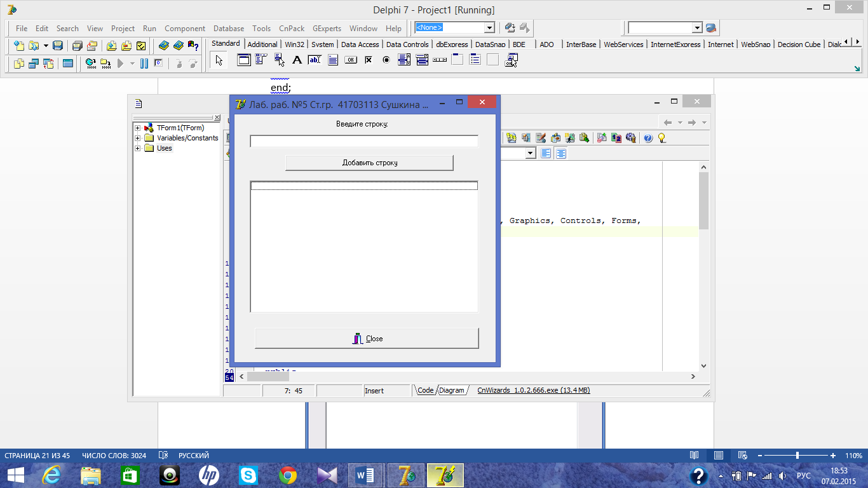Viewport: 868px width, 488px height.
Task: Select the Edit component icon
Action: (315, 60)
